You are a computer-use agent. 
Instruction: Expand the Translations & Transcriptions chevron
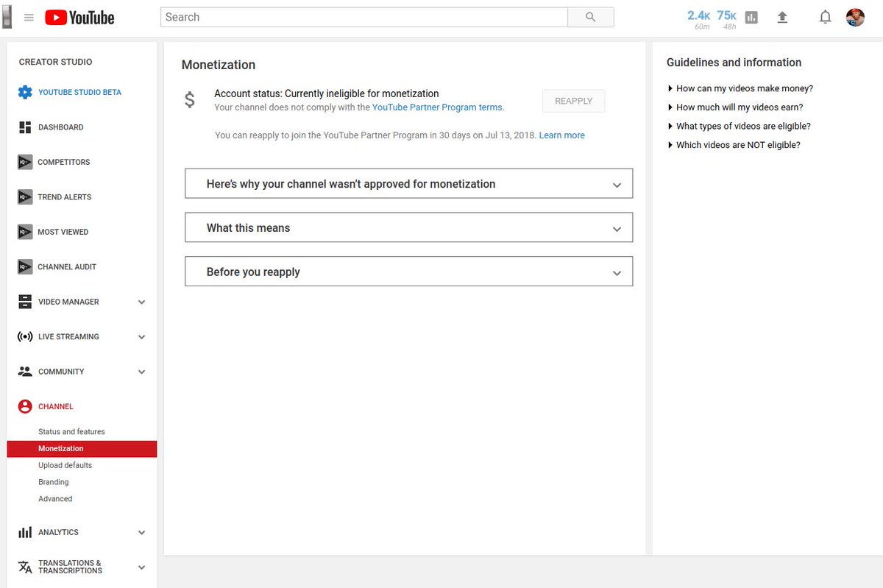point(142,567)
